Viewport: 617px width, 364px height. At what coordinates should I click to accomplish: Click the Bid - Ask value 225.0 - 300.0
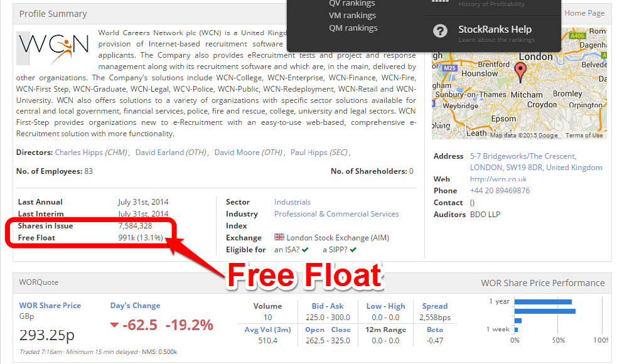[328, 317]
